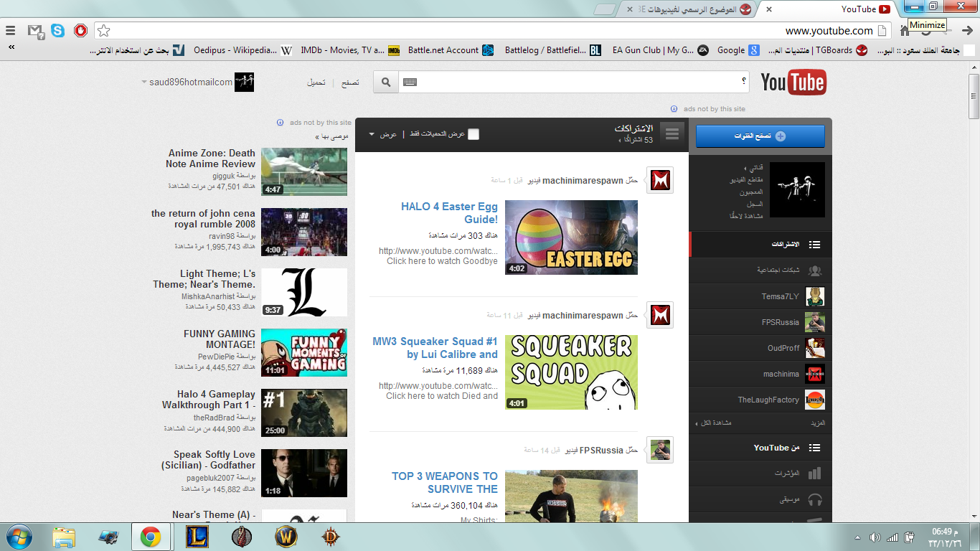Switch to the الموضوع الرسمي tab

pyautogui.click(x=689, y=9)
